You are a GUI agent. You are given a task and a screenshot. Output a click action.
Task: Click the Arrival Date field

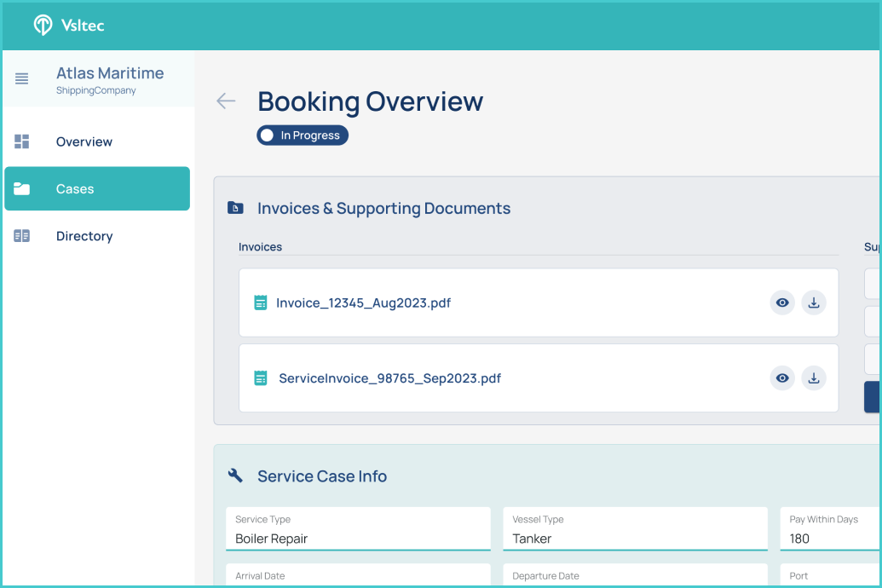coord(358,575)
